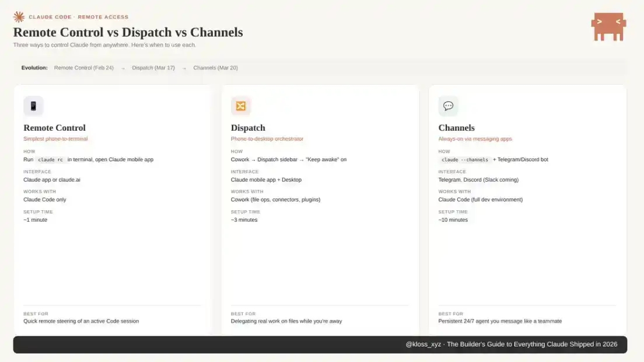Screen dimensions: 644x362
Task: Click the Remote Control card heading
Action: [54, 128]
